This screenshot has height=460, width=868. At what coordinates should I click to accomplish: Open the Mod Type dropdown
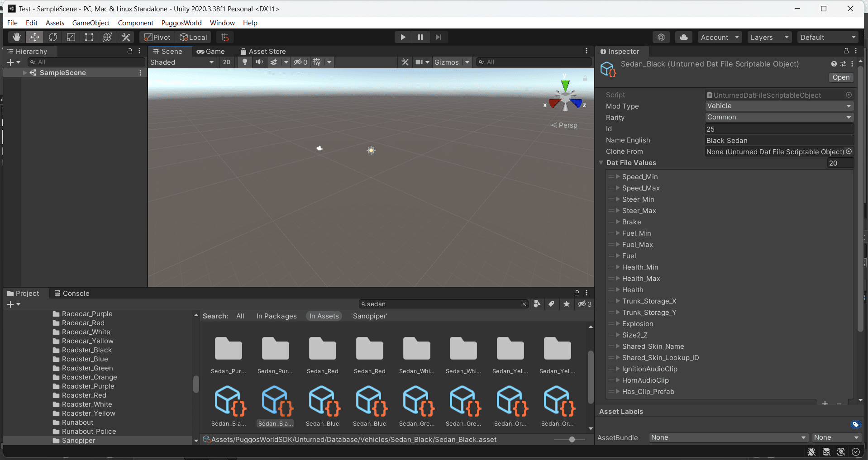779,106
